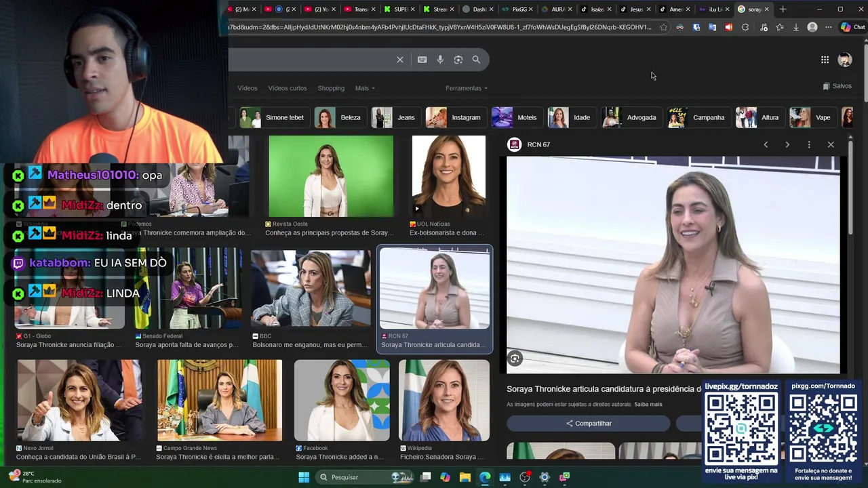Screen dimensions: 868x488
Task: Open the Campo Grande News image result
Action: pos(220,401)
